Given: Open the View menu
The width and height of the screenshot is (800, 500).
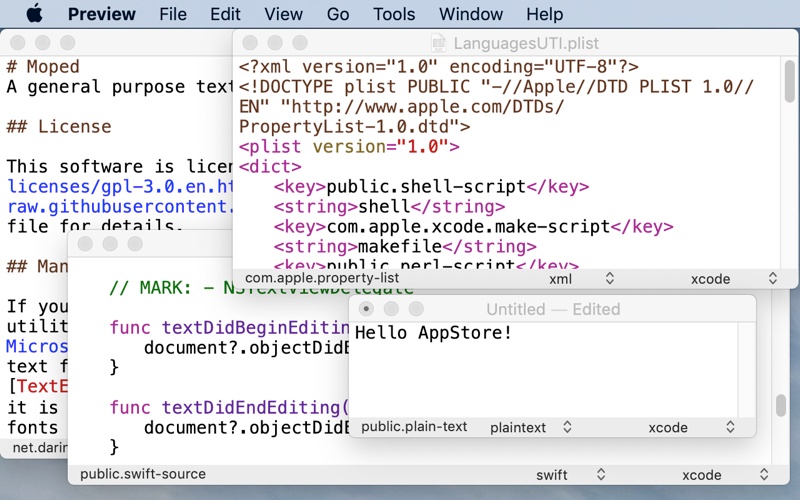Looking at the screenshot, I should (x=283, y=14).
